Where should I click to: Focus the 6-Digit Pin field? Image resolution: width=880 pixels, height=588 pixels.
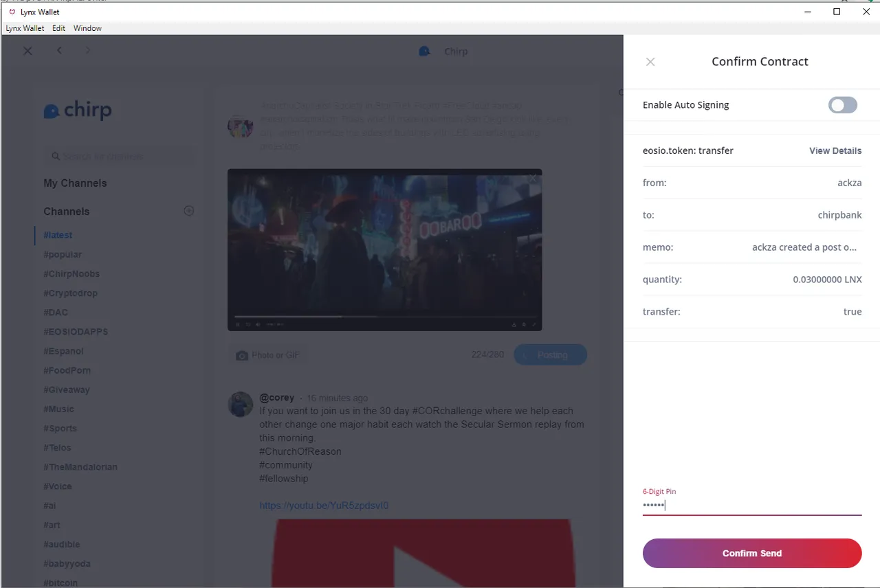coord(752,506)
